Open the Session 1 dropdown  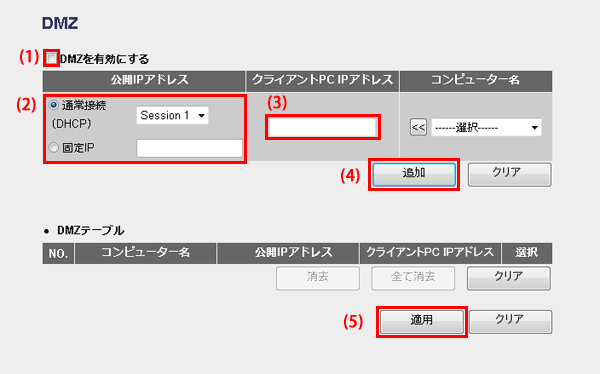173,115
